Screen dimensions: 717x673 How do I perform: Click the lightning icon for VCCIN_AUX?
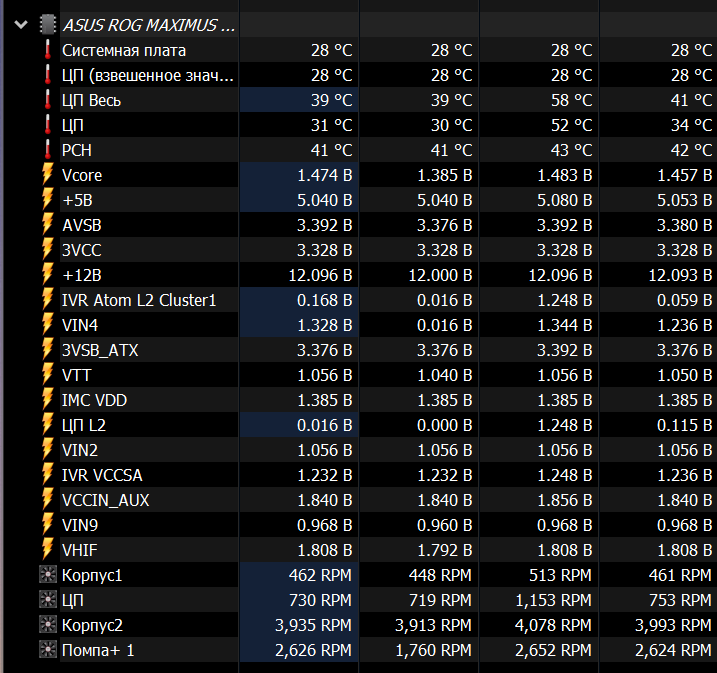coord(48,500)
